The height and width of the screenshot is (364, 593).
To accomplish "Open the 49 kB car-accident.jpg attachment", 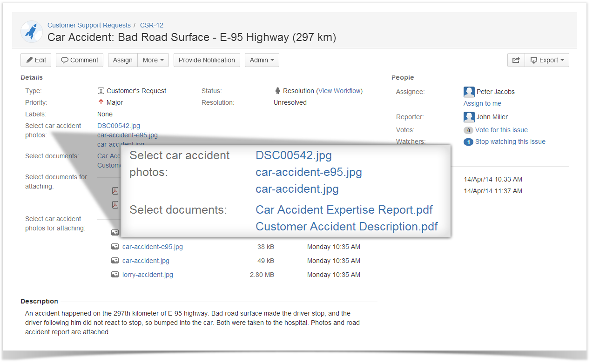I will click(x=146, y=261).
